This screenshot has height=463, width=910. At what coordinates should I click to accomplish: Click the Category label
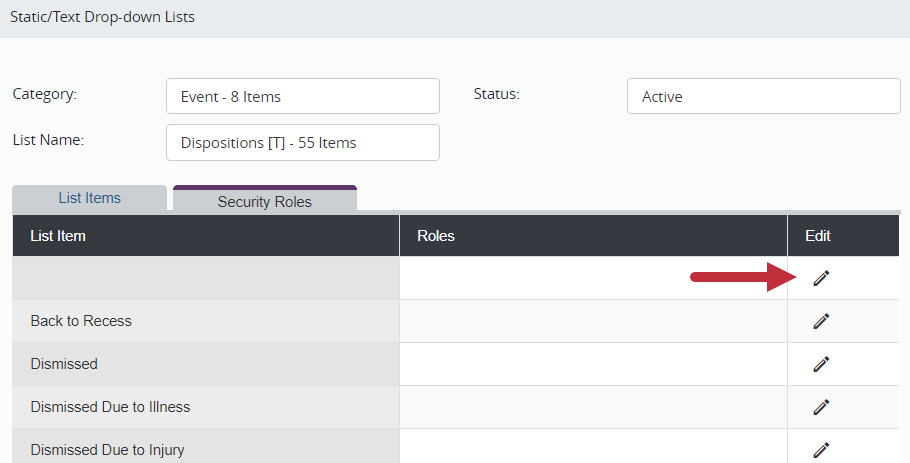(x=45, y=94)
